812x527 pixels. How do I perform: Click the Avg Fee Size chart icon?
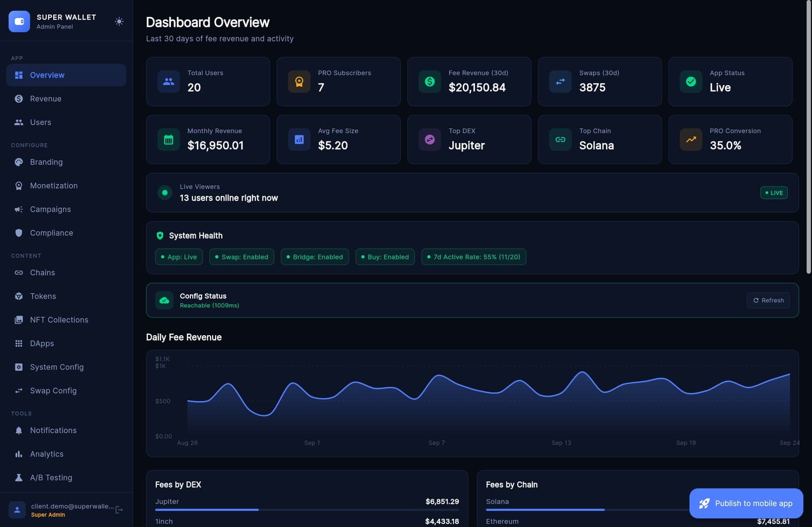coord(299,139)
